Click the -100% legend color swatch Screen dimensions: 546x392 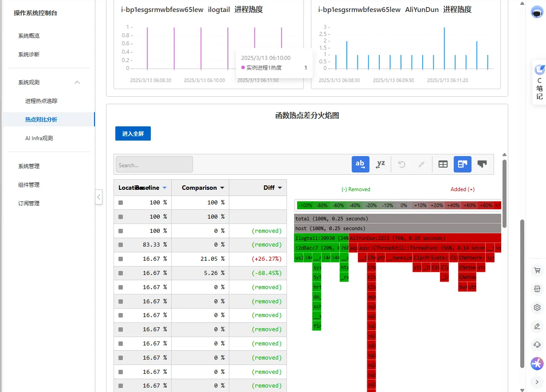305,205
